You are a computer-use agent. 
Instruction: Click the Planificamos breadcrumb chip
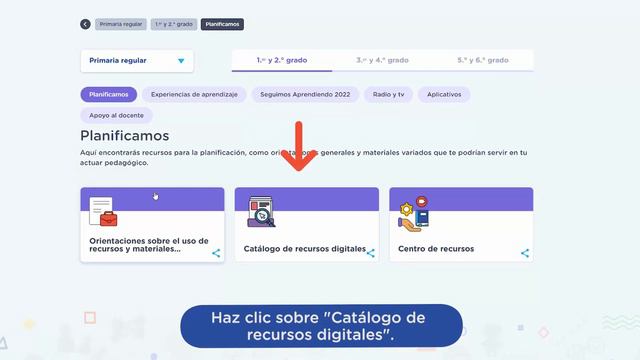click(222, 24)
